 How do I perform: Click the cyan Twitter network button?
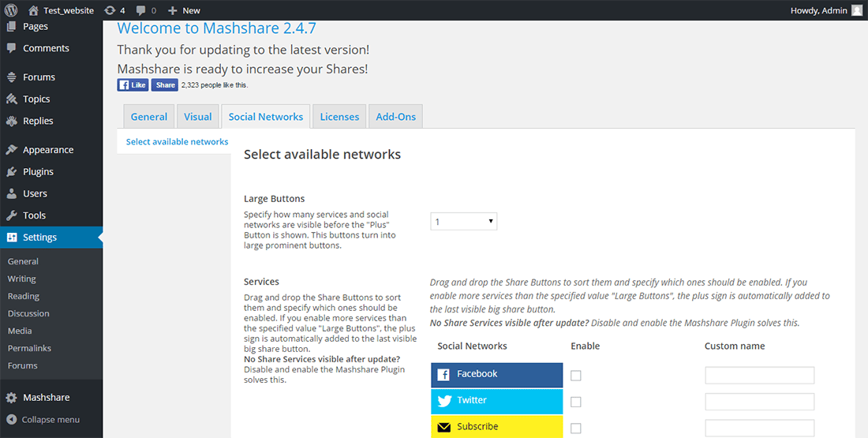tap(497, 402)
